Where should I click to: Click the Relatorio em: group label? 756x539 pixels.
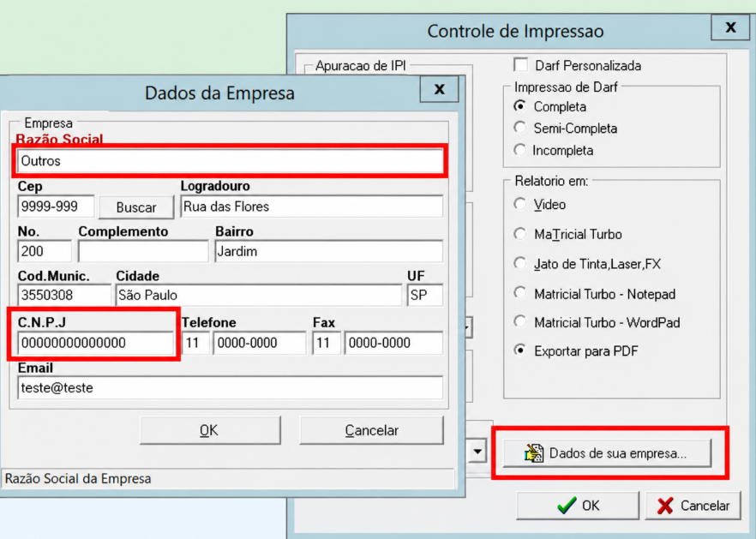pyautogui.click(x=551, y=181)
